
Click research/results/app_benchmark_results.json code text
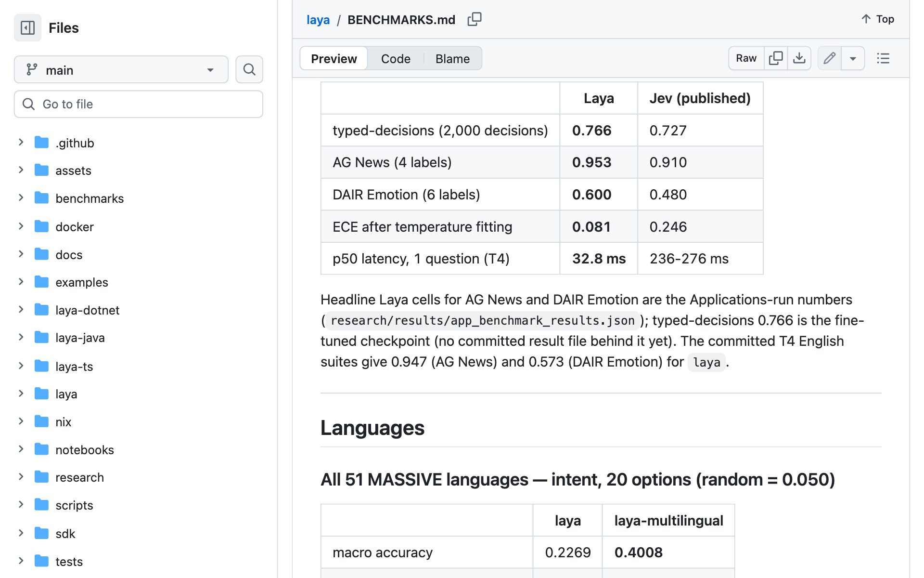[483, 320]
